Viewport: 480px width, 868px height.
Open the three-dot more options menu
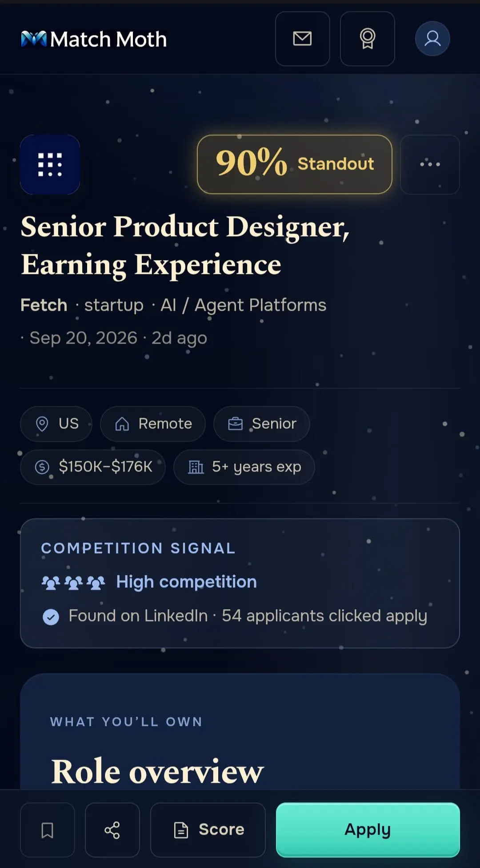(x=430, y=164)
